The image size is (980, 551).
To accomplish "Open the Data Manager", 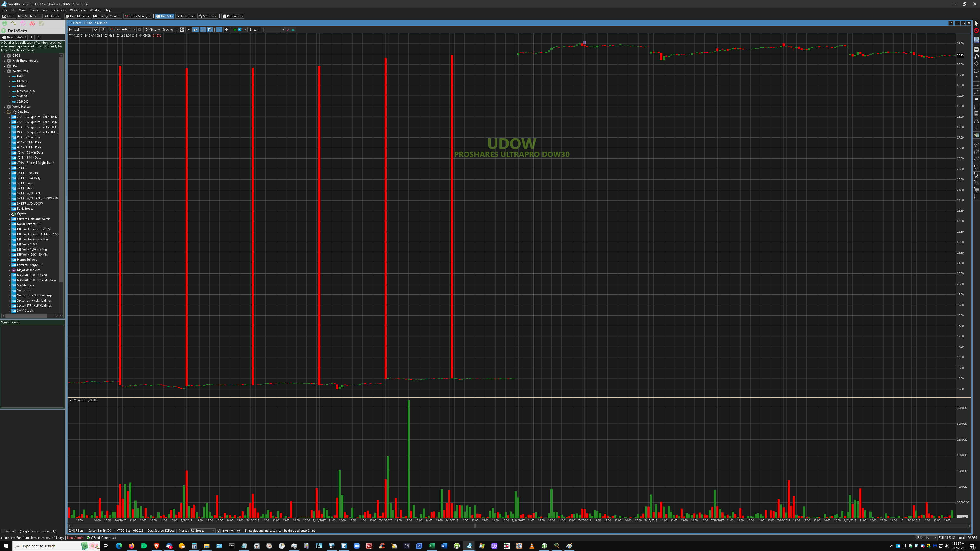I will 77,16.
